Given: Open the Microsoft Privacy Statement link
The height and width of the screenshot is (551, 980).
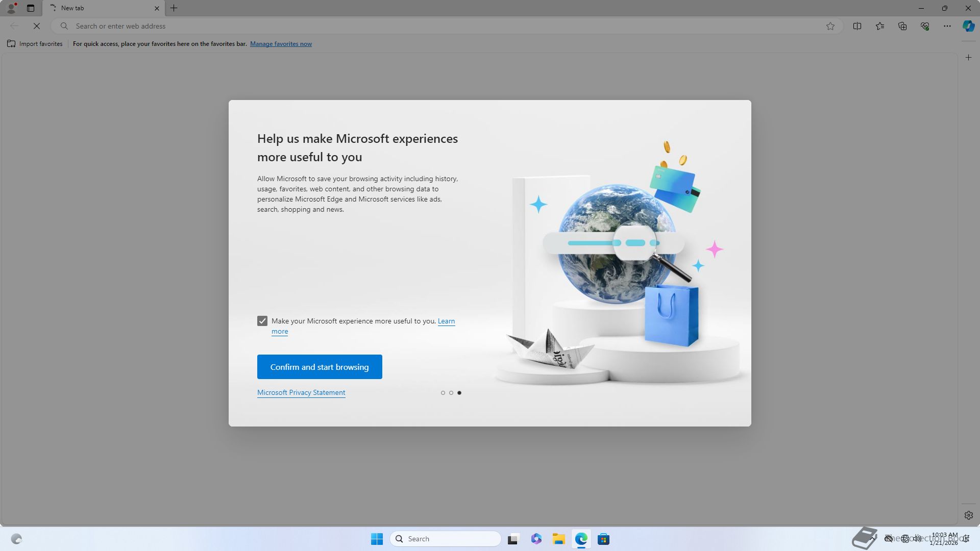Looking at the screenshot, I should (x=301, y=392).
